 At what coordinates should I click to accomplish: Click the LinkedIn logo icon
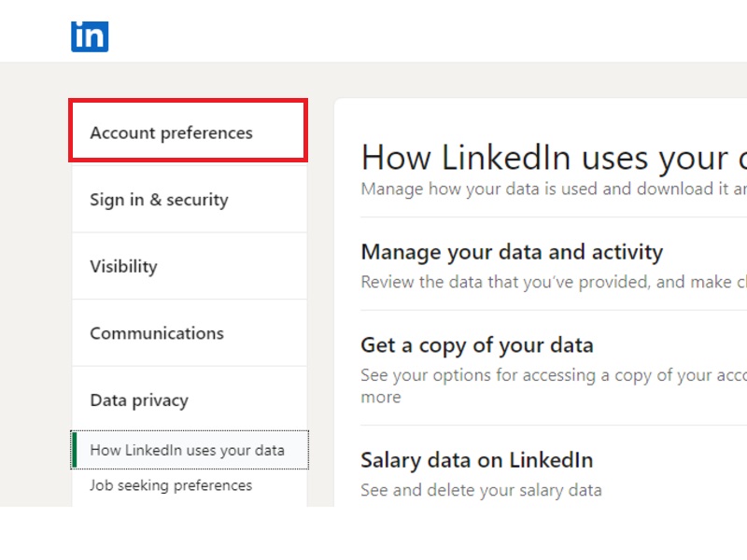90,35
